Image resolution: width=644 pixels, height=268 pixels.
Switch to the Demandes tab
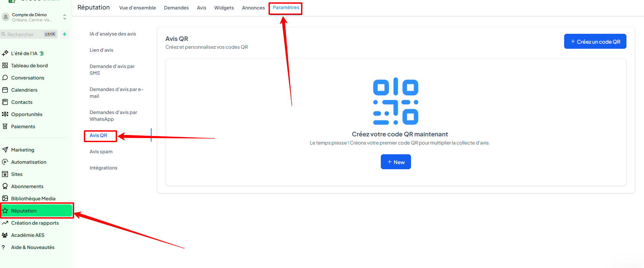point(176,8)
